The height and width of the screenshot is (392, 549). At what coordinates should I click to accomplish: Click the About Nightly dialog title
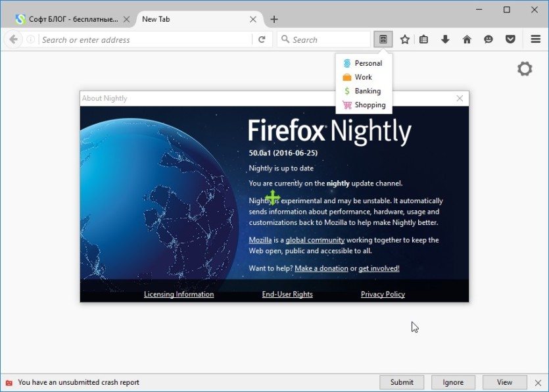(x=105, y=98)
